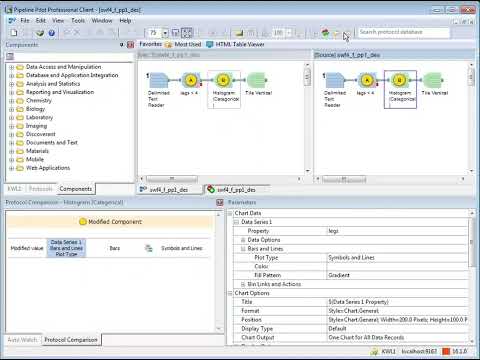This screenshot has width=480, height=360.
Task: Select the source pane Tile Vertical component
Action: (x=434, y=84)
